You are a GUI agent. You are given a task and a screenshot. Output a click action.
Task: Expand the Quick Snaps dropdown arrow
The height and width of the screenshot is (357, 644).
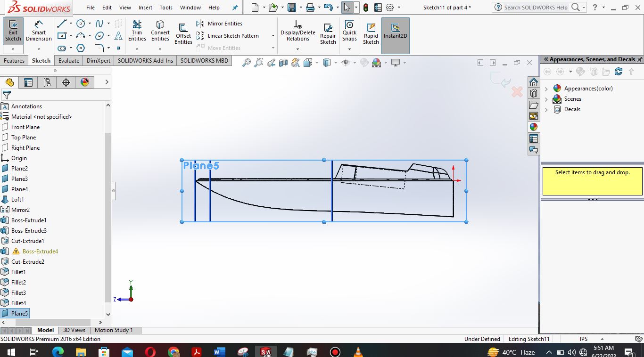point(349,49)
